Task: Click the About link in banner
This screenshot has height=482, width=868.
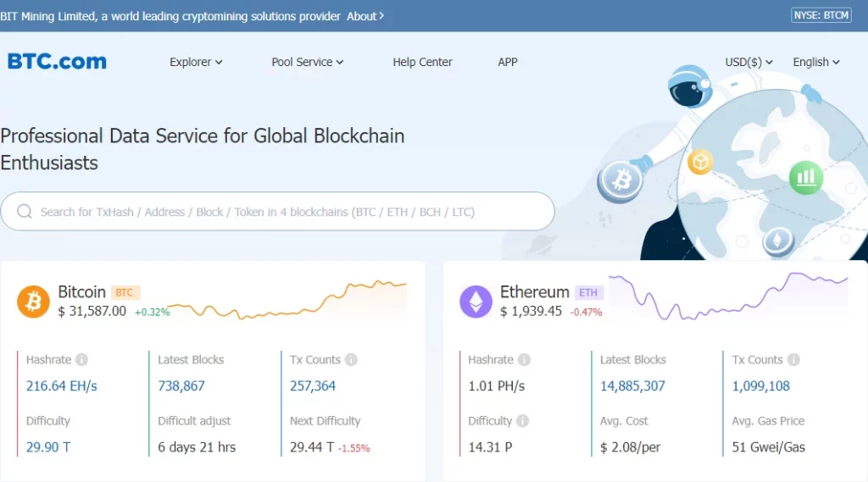Action: coord(365,16)
